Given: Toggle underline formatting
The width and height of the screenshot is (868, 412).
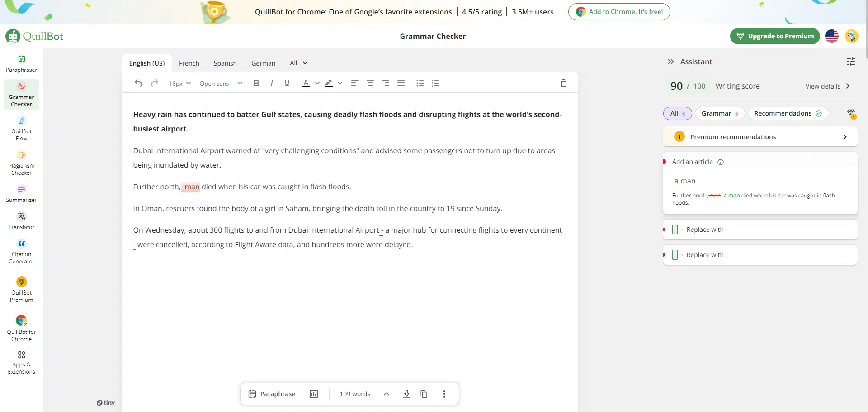Looking at the screenshot, I should (287, 83).
